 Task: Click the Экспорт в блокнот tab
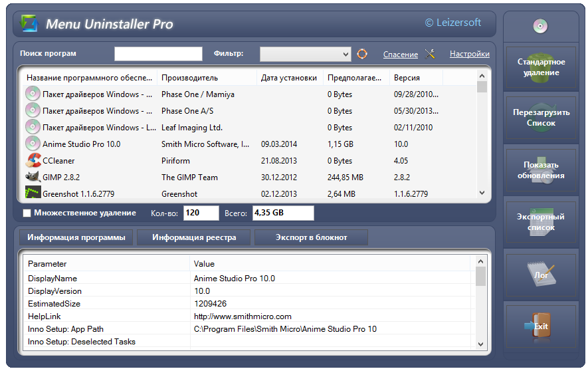tap(311, 237)
